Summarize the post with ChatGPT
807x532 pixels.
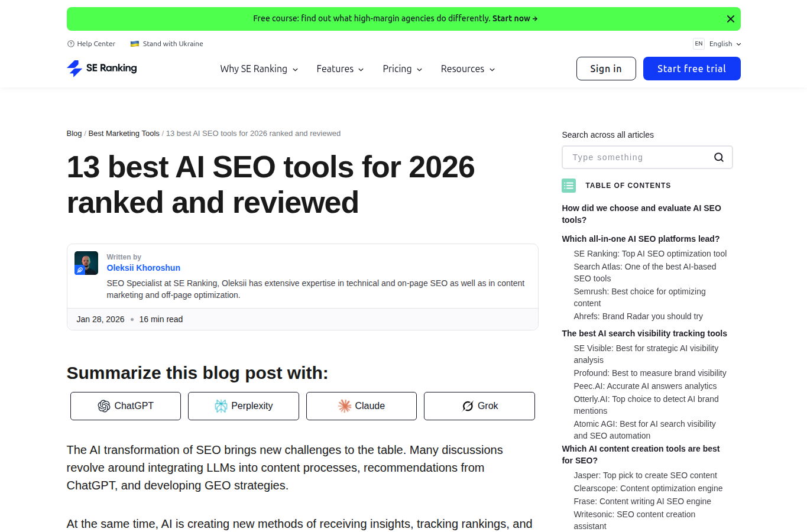125,406
